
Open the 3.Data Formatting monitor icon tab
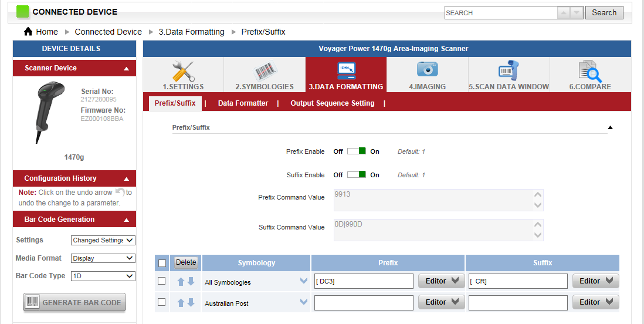click(346, 75)
